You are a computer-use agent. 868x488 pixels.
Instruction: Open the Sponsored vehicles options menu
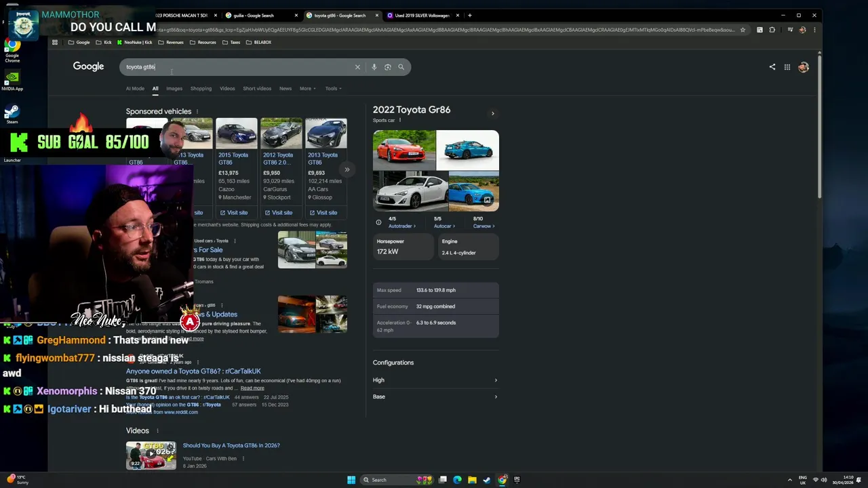coord(197,112)
